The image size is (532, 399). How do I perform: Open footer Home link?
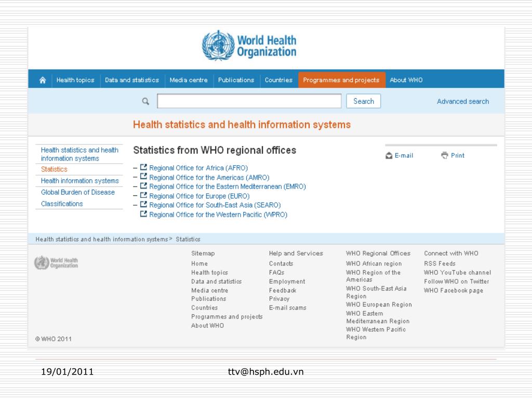click(x=199, y=263)
